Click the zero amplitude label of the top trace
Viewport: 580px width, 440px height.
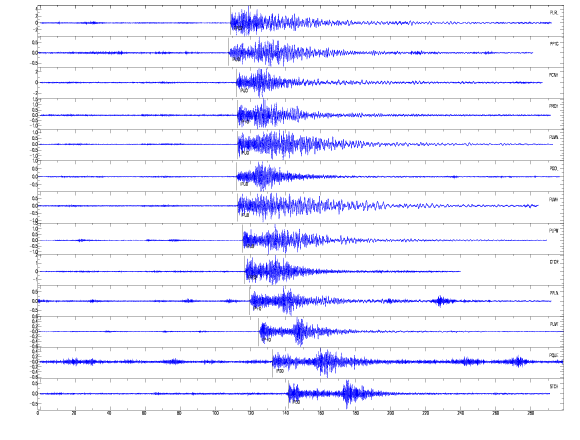click(36, 23)
